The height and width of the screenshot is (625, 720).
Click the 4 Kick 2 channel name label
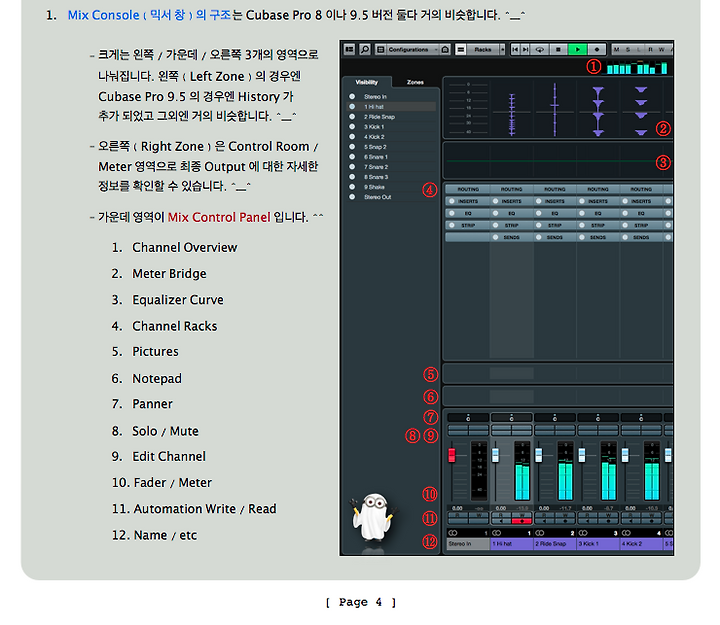641,544
